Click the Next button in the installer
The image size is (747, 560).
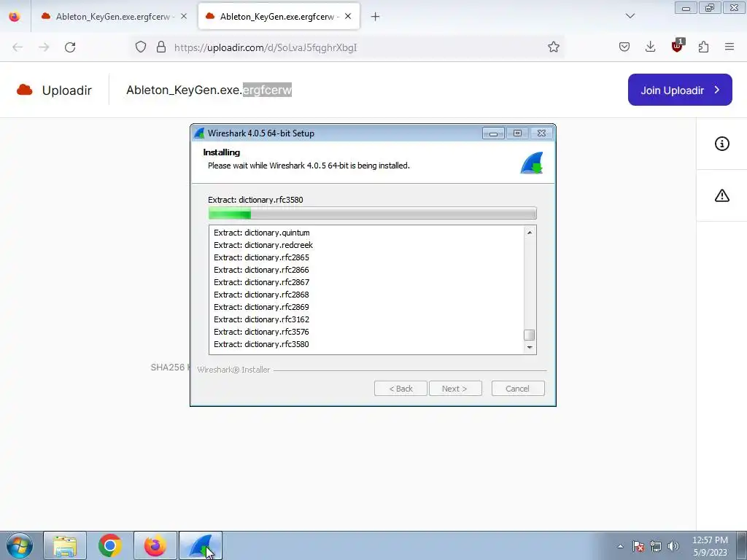(x=455, y=389)
